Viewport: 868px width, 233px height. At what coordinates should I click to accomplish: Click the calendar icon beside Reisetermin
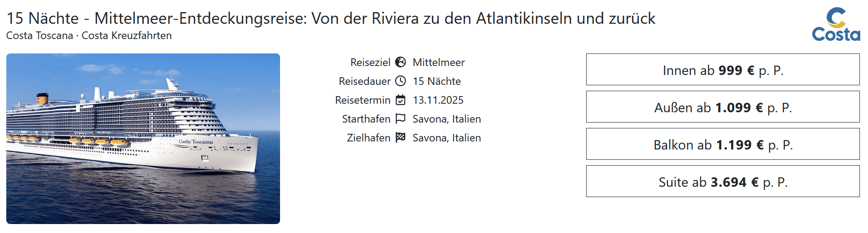tap(401, 100)
